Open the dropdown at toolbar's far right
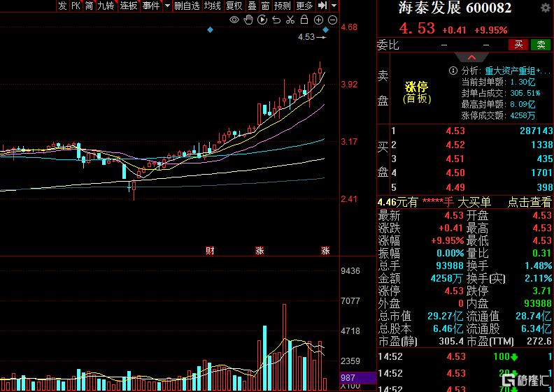The width and height of the screenshot is (554, 392). [x=334, y=6]
